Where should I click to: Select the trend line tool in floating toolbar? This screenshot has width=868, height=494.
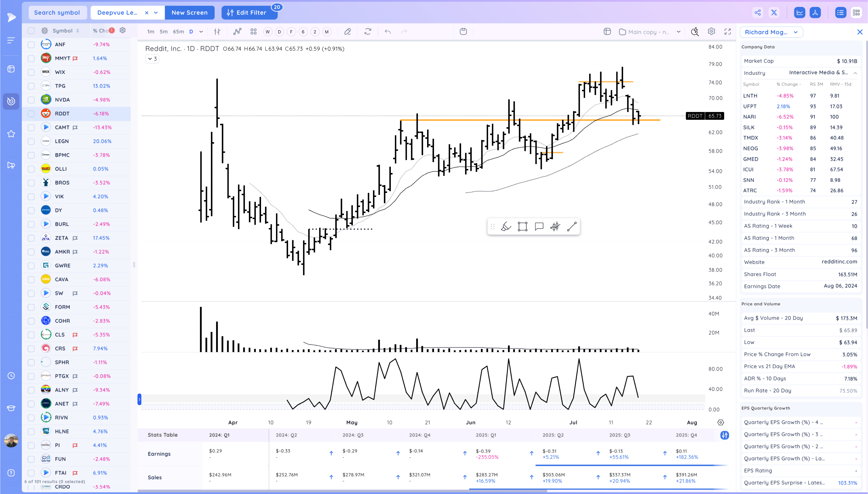click(x=572, y=227)
